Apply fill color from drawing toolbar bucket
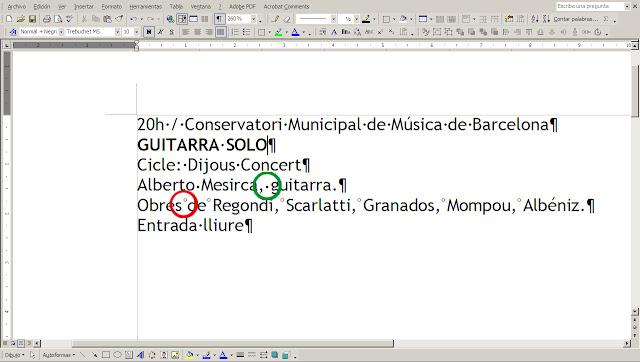The width and height of the screenshot is (640, 362). point(189,355)
